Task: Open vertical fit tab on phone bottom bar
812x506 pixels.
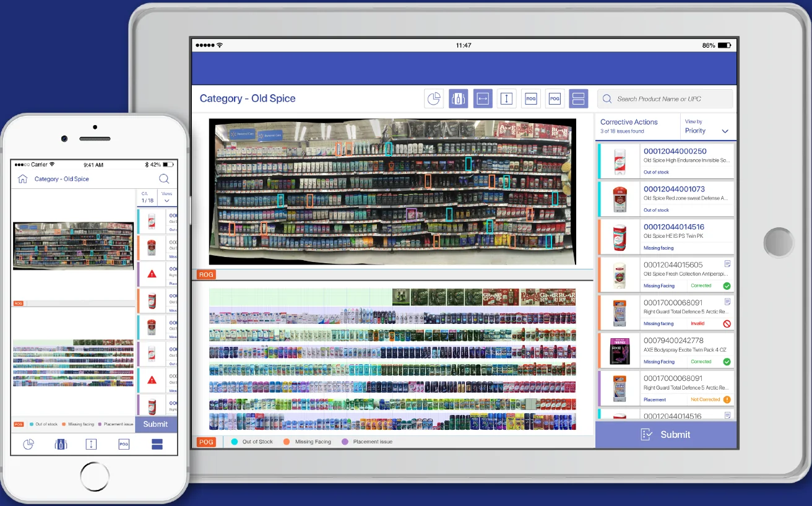Action: pyautogui.click(x=91, y=444)
